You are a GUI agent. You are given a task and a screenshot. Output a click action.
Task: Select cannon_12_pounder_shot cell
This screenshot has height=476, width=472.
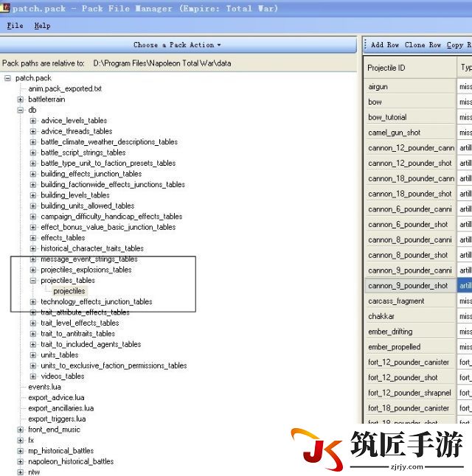coord(410,164)
